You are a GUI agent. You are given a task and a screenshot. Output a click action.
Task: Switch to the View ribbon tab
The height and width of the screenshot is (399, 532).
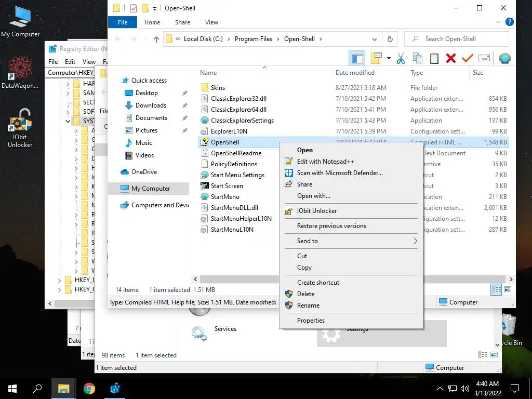[x=212, y=22]
